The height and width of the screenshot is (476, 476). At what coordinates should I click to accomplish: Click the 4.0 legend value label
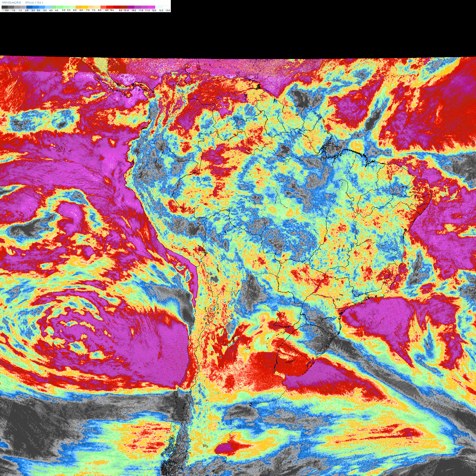tap(51, 10)
